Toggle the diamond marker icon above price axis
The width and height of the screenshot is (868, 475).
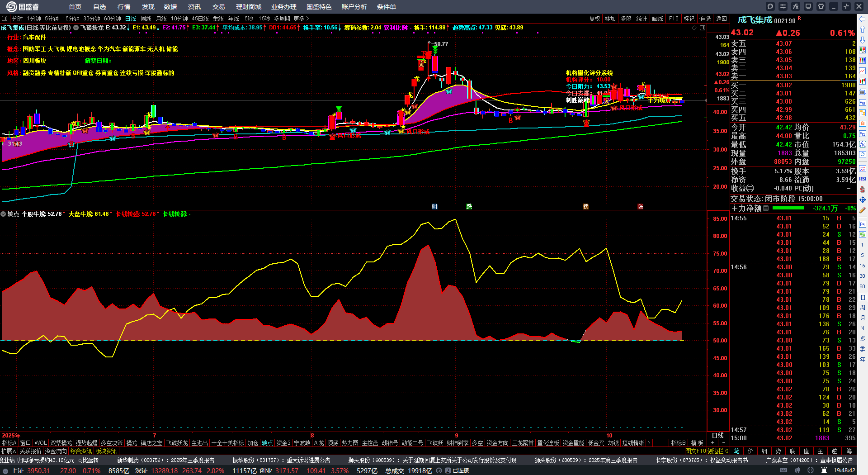pos(694,28)
